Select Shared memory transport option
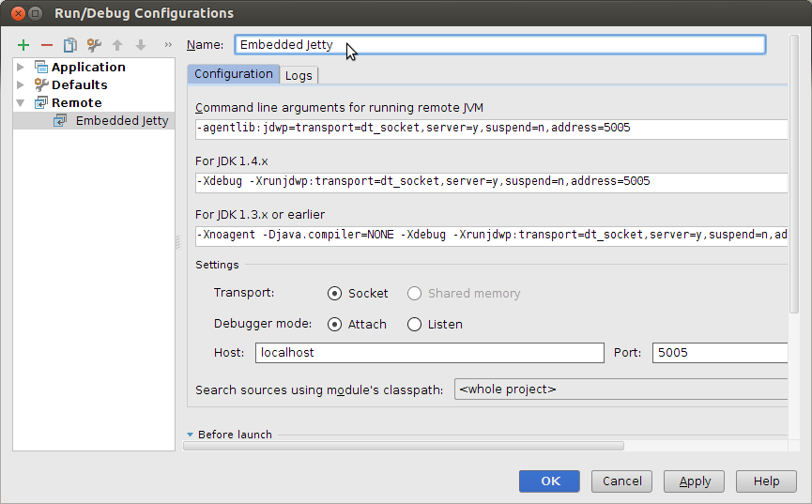This screenshot has height=504, width=812. coord(414,294)
